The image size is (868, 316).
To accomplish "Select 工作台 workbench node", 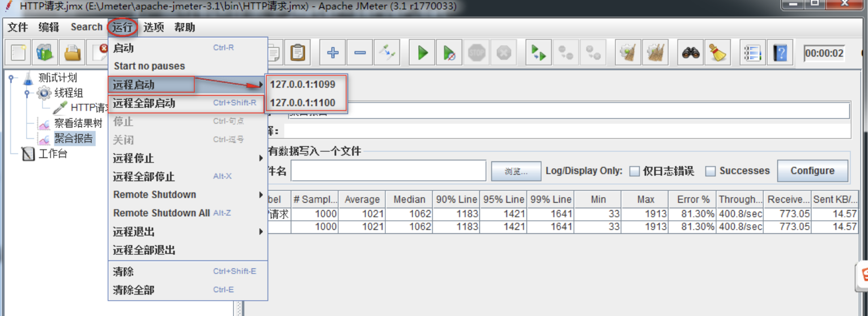I will 53,153.
